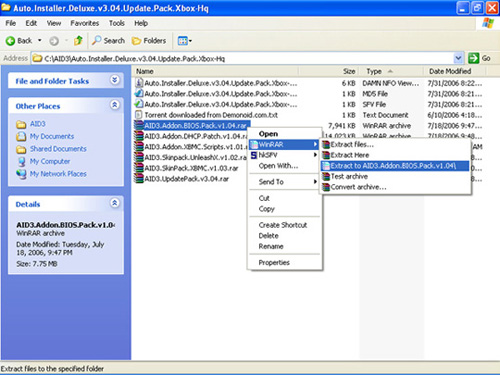
Task: Open My Documents link
Action: [52, 136]
